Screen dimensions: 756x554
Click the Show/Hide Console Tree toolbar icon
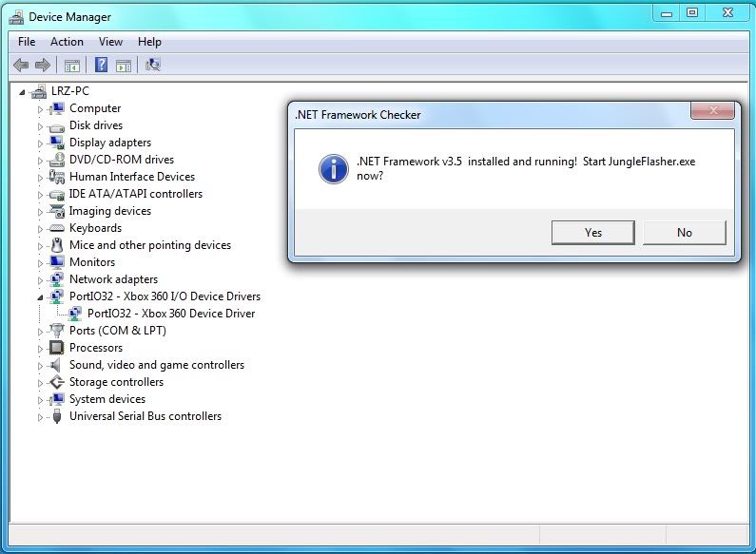pyautogui.click(x=72, y=65)
